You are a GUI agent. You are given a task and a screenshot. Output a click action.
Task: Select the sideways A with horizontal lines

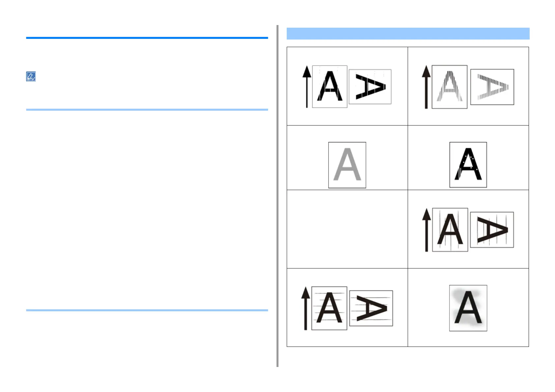(371, 308)
